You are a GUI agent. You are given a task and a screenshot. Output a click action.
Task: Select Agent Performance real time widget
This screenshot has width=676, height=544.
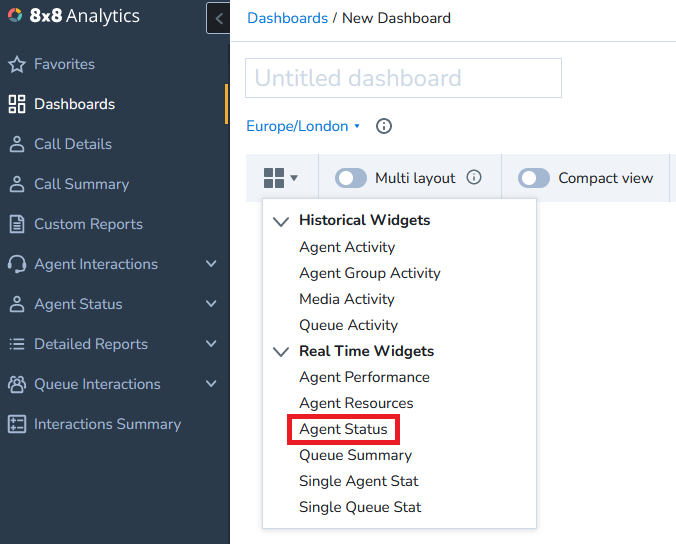pos(364,377)
